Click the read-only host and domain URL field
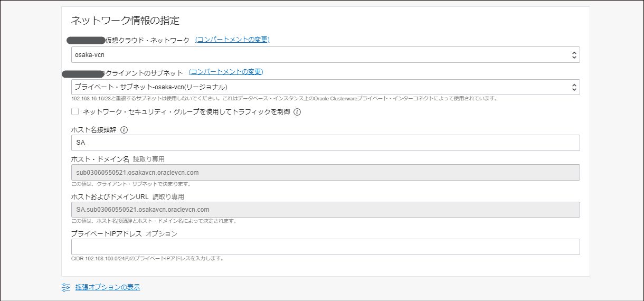 tap(325, 210)
